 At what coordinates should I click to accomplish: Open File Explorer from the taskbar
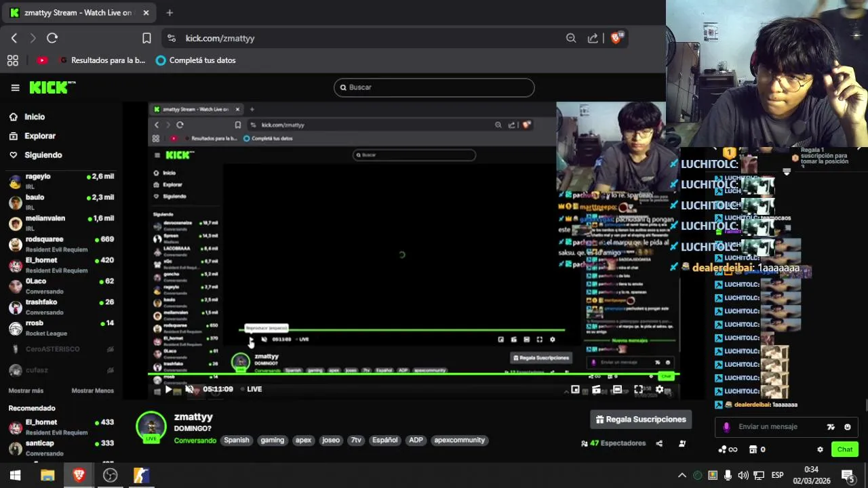[x=47, y=475]
